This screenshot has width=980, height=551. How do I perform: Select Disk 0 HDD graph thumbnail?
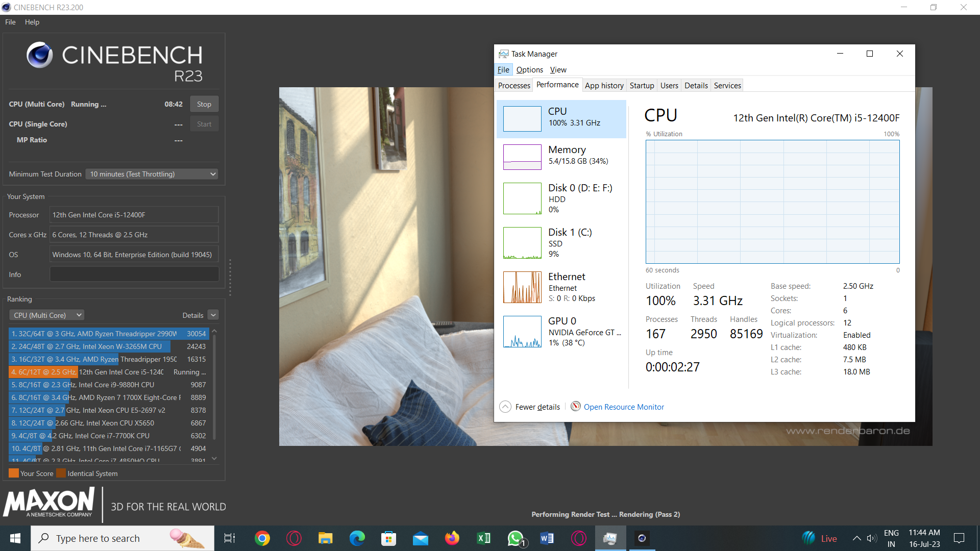click(522, 198)
